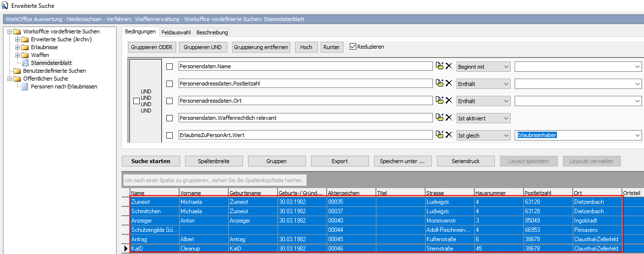The height and width of the screenshot is (254, 644).
Task: Click the Suche starten button
Action: click(x=151, y=161)
